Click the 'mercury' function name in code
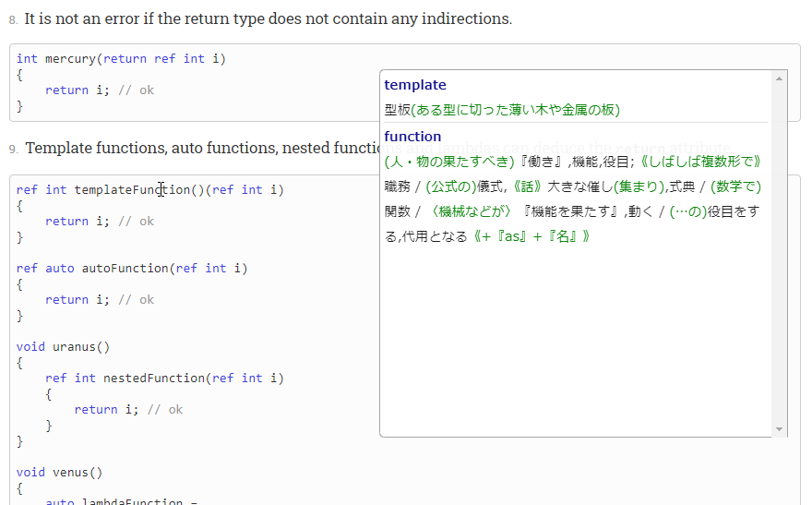This screenshot has height=505, width=812. pos(70,58)
